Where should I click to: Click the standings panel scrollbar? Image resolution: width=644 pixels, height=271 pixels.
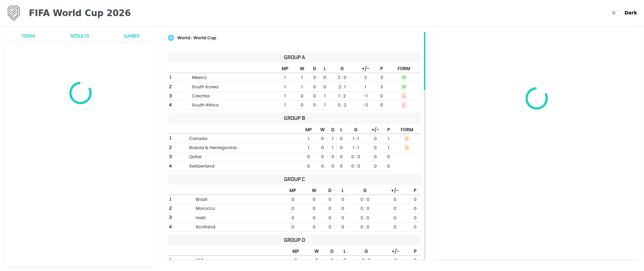pos(425,61)
